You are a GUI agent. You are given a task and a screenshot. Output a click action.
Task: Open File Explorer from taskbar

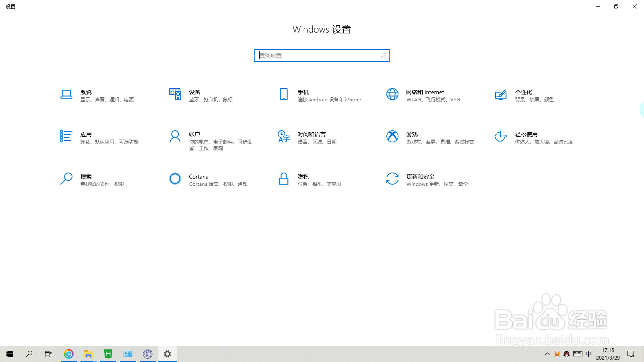(89, 354)
